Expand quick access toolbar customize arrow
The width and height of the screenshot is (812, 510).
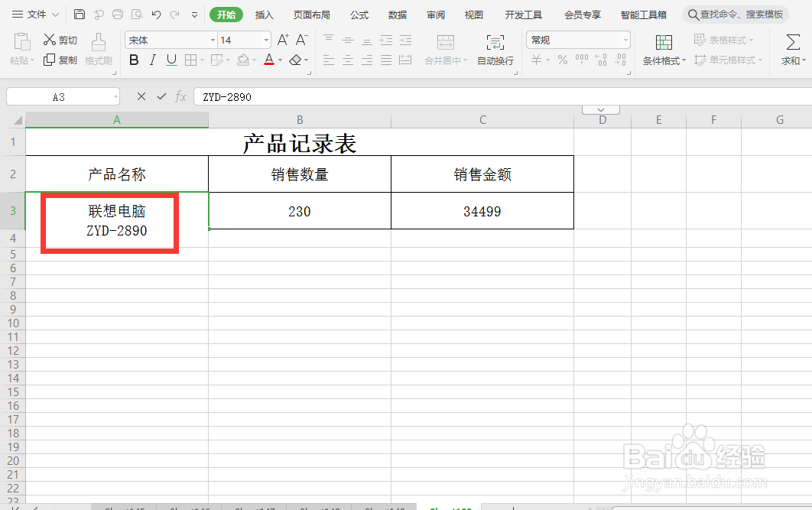pyautogui.click(x=195, y=15)
